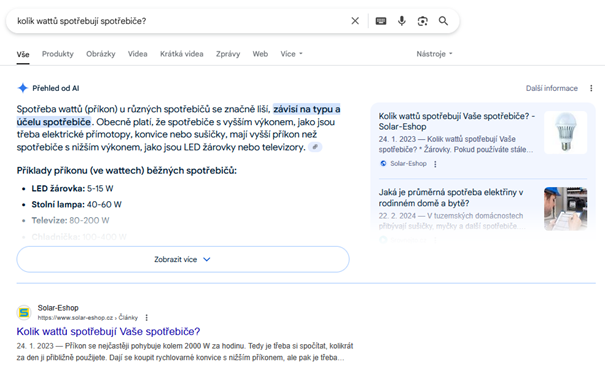The image size is (605, 370).
Task: Click the highlighted text závisí na typu a
Action: pyautogui.click(x=307, y=109)
